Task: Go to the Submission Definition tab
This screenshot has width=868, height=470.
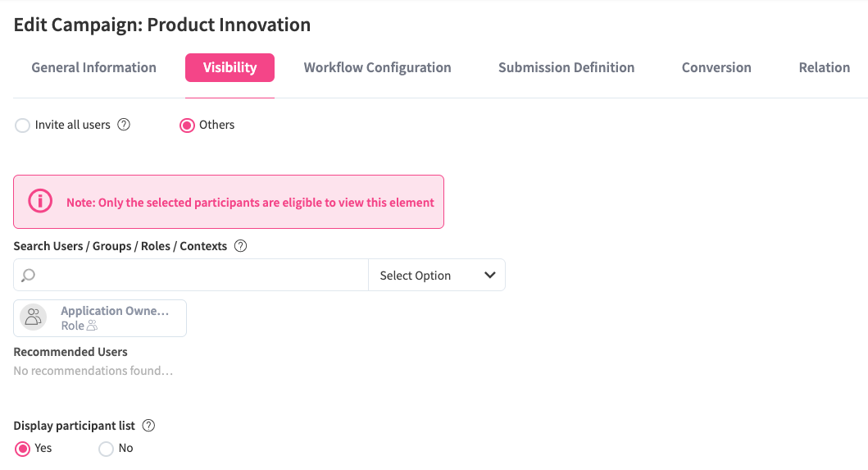Action: coord(566,67)
